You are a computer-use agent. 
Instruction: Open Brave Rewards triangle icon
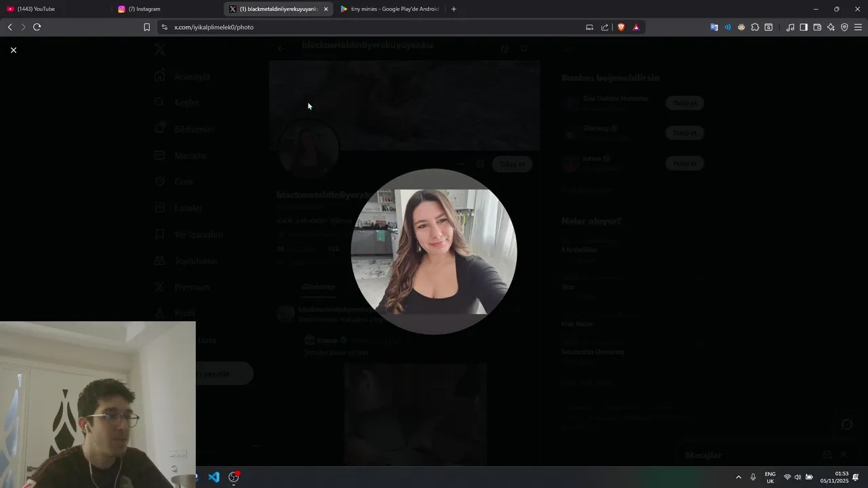coord(636,27)
